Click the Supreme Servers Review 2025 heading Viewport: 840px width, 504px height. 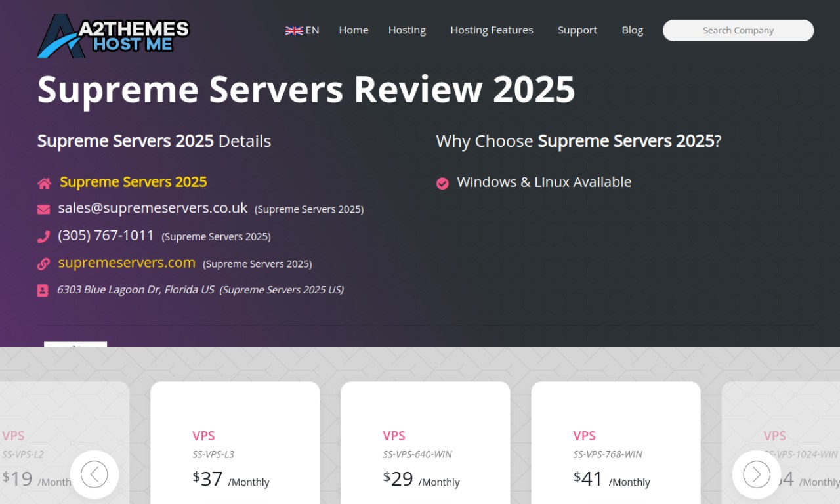[306, 89]
